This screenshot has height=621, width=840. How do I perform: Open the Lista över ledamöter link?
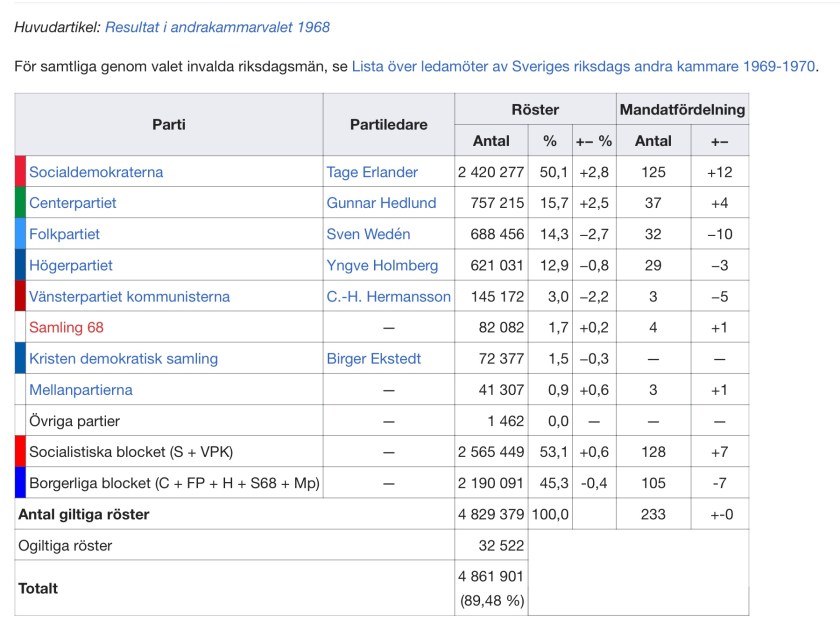583,67
